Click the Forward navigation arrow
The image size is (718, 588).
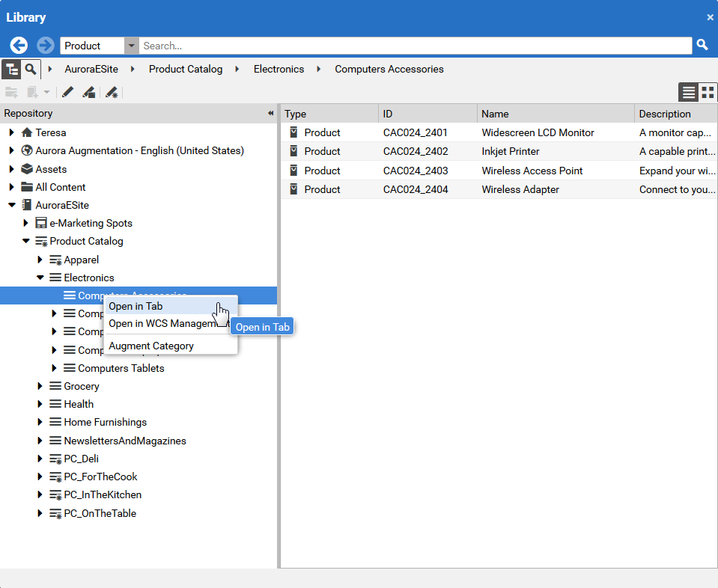pos(45,46)
